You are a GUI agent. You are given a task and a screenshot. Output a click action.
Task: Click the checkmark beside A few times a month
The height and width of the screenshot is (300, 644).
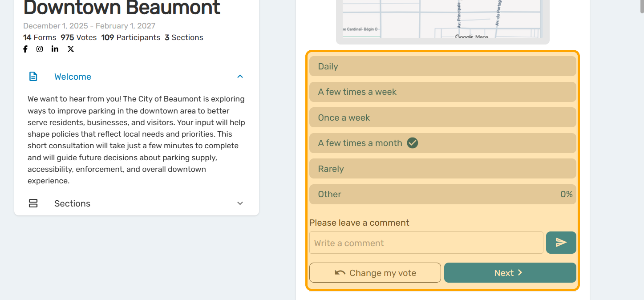tap(413, 143)
